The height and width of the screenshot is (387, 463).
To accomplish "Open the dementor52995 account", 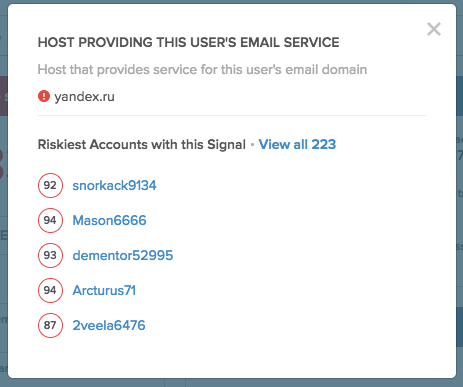I will 123,255.
